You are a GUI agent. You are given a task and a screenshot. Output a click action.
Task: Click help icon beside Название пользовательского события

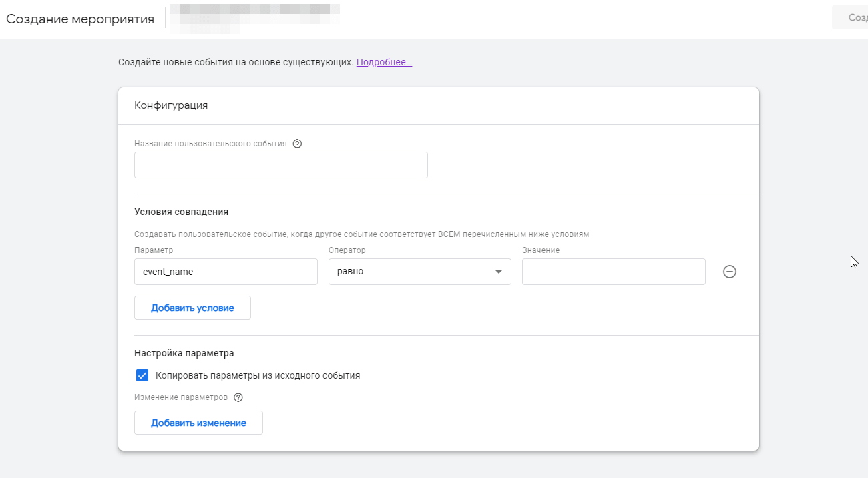[x=298, y=144]
